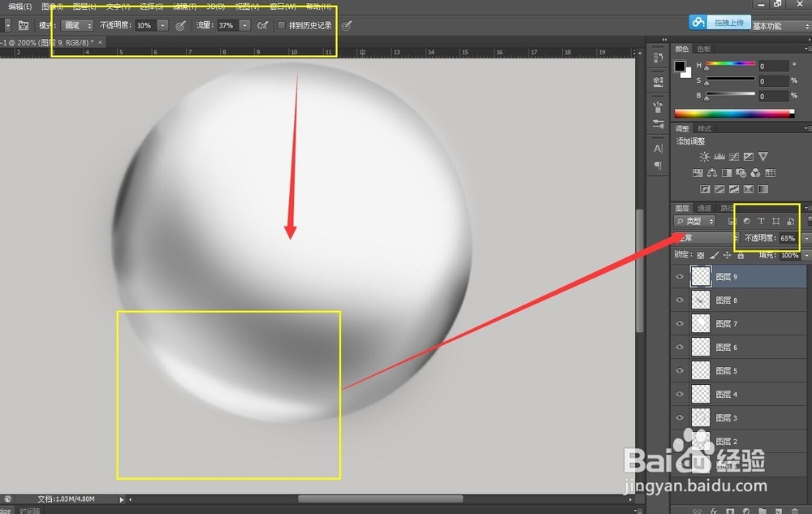Open the 3D(D) menu
The height and width of the screenshot is (514, 812).
(215, 6)
